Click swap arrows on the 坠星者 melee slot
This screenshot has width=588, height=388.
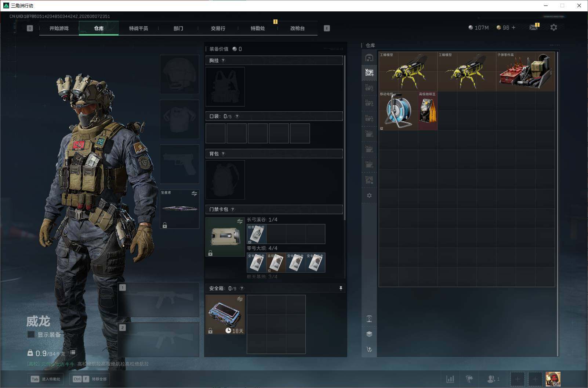194,194
